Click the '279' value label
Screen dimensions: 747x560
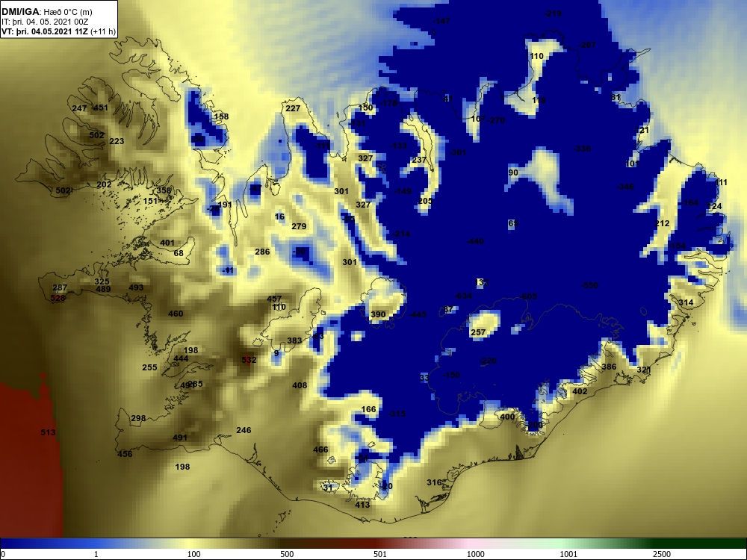(x=299, y=226)
